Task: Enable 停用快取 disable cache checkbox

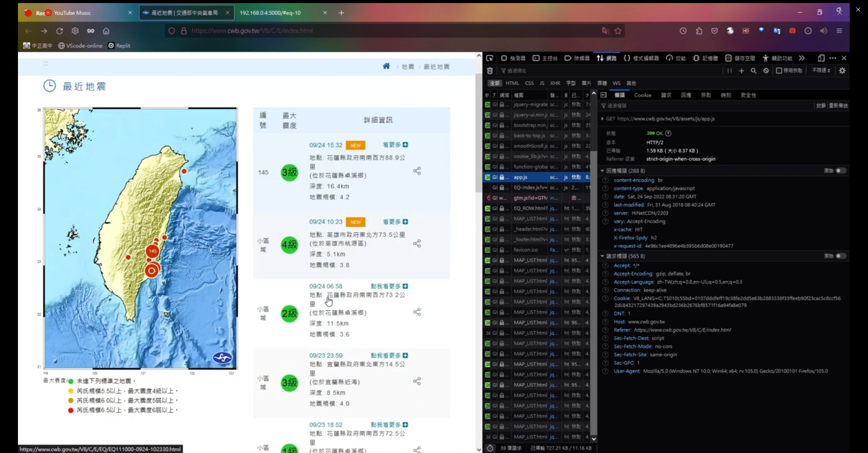Action: point(779,70)
